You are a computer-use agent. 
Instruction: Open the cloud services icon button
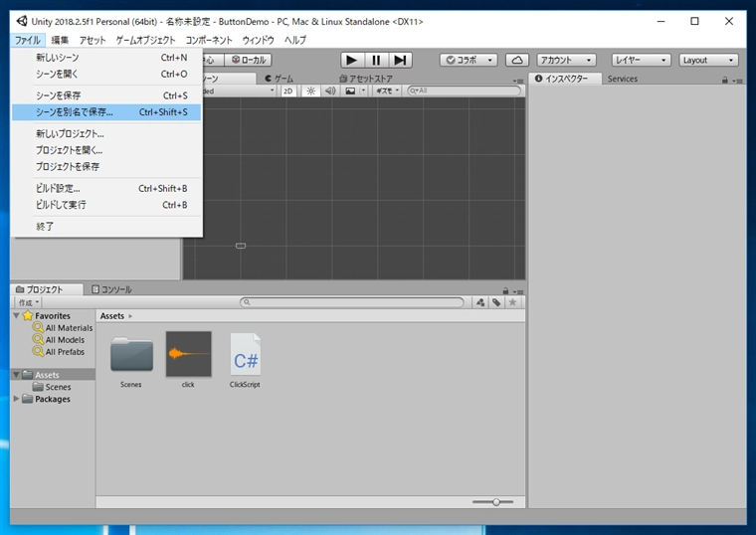tap(517, 60)
